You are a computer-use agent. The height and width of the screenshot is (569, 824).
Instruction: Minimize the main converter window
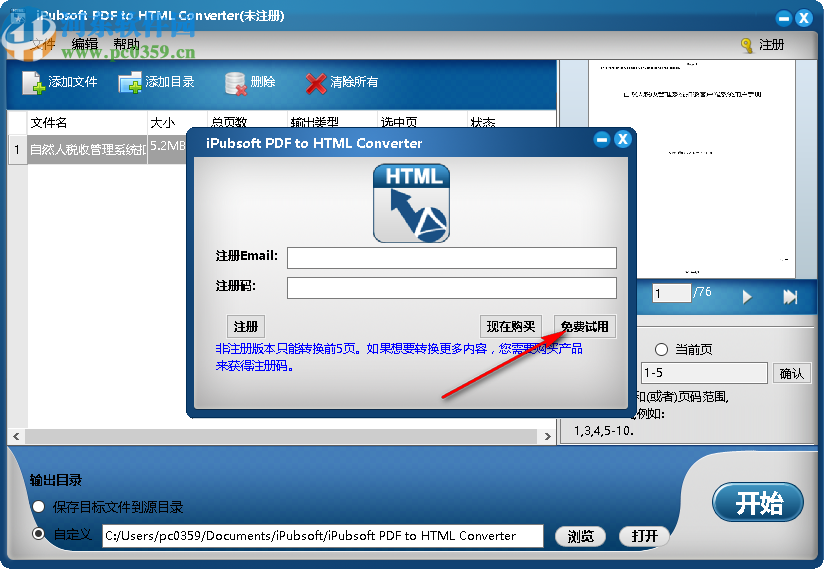pyautogui.click(x=784, y=18)
